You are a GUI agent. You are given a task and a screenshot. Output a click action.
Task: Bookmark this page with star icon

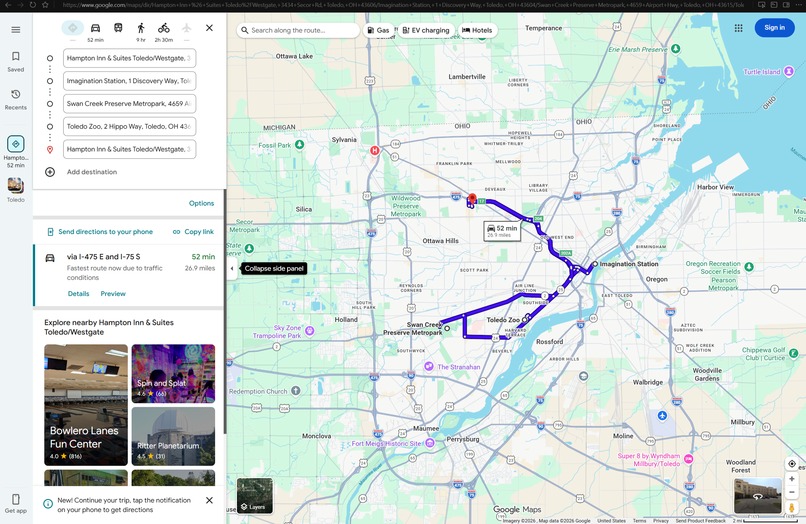(x=46, y=5)
